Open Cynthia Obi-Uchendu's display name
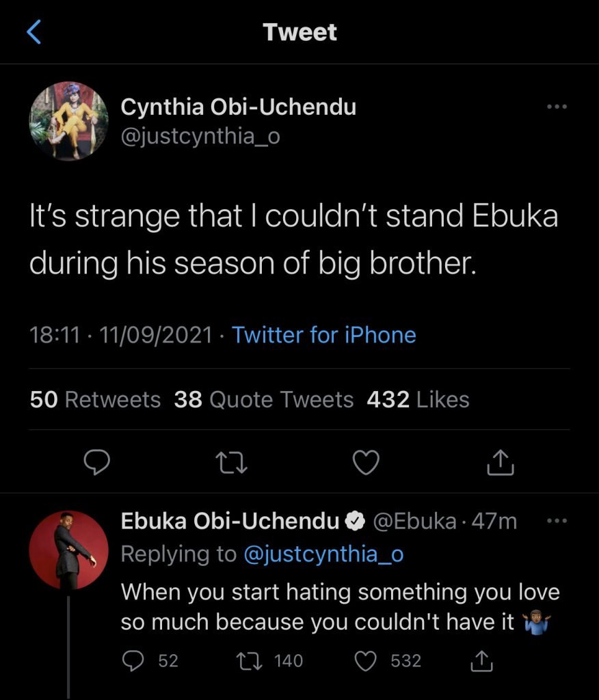599x700 pixels. click(x=238, y=107)
